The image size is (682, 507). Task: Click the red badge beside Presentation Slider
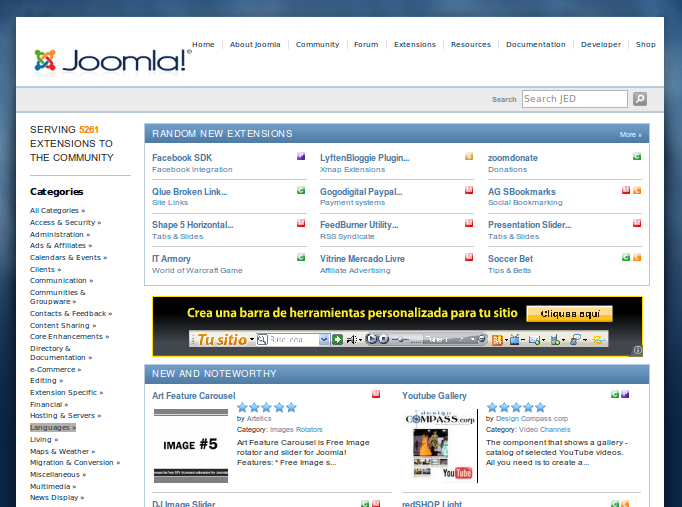click(637, 223)
